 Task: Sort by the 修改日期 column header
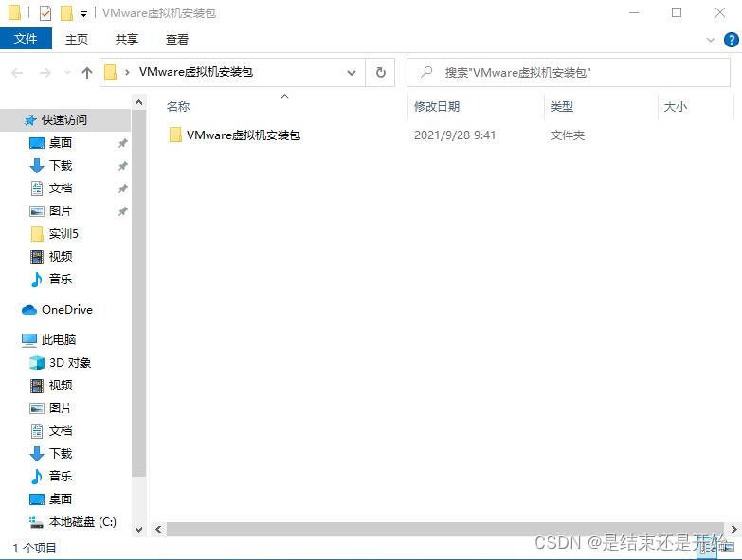tap(437, 107)
